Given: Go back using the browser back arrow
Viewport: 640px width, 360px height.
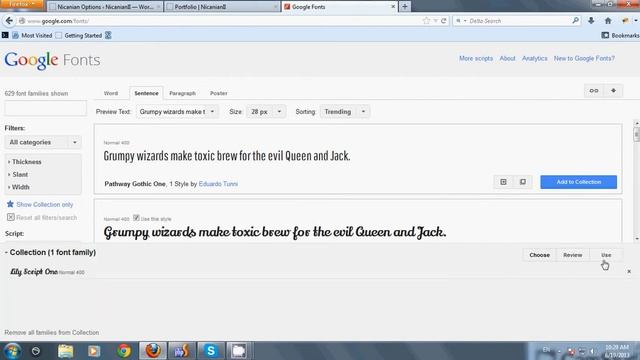Looking at the screenshot, I should pyautogui.click(x=9, y=21).
